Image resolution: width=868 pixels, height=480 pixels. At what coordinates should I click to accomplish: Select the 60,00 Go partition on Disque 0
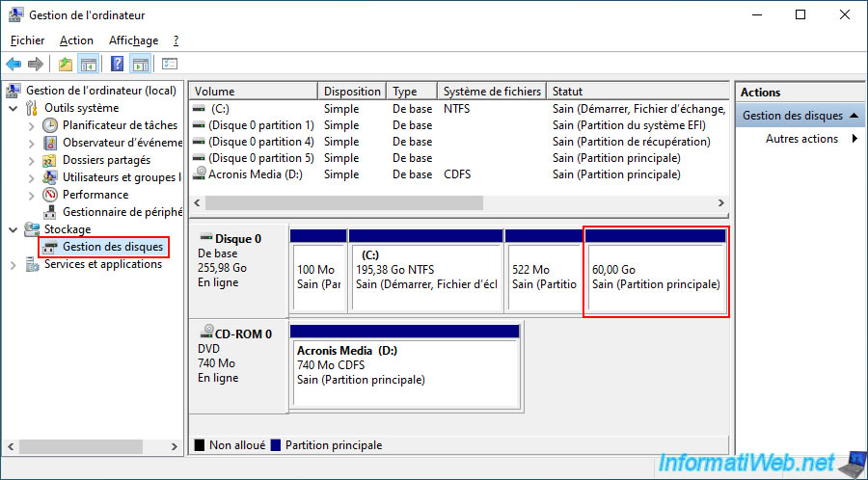(656, 278)
